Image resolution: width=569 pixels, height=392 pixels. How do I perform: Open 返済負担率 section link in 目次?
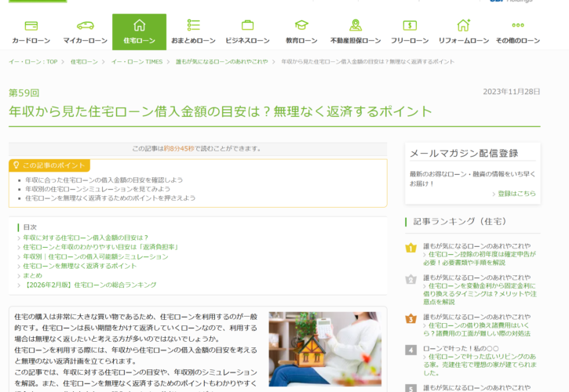[100, 247]
